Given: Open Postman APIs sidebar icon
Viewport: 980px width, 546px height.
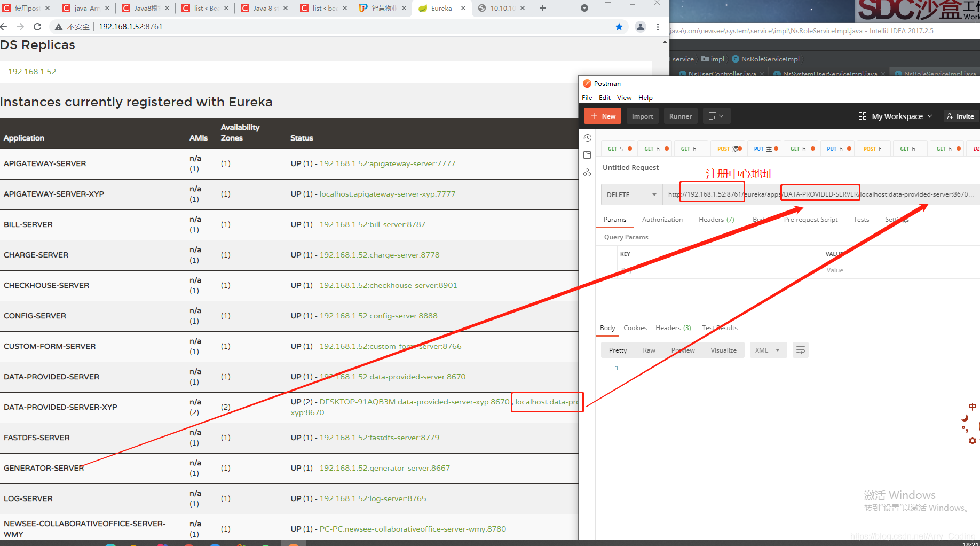Looking at the screenshot, I should coord(587,172).
